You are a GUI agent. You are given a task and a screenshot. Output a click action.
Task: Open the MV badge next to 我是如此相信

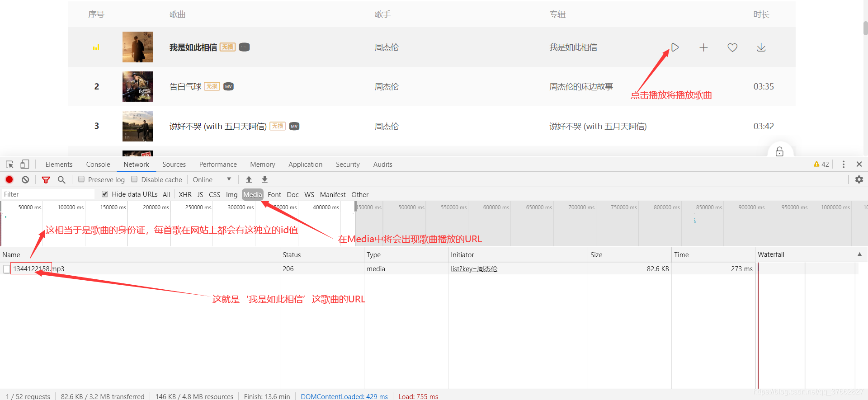pyautogui.click(x=245, y=47)
